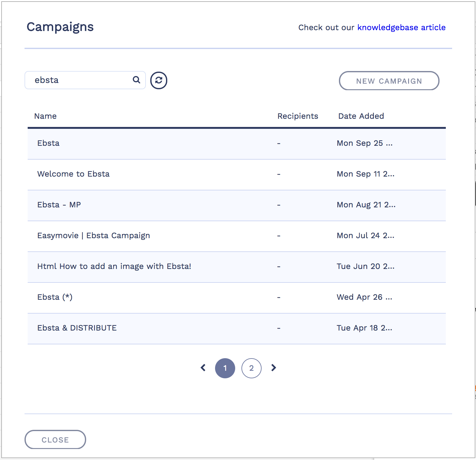Close the Campaigns dialog
Screen dimensions: 476x460
tap(55, 440)
